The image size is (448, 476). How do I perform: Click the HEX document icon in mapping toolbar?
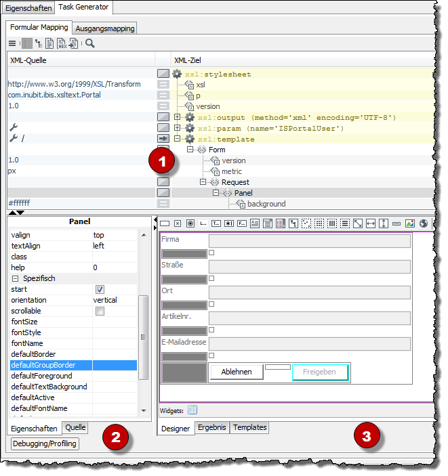tap(62, 43)
